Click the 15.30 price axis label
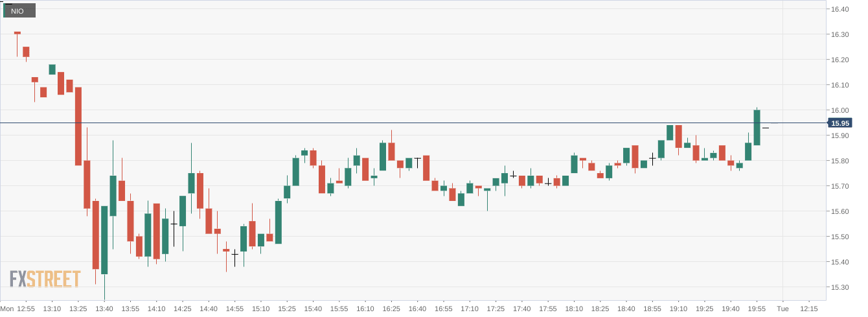This screenshot has width=868, height=317. point(840,287)
